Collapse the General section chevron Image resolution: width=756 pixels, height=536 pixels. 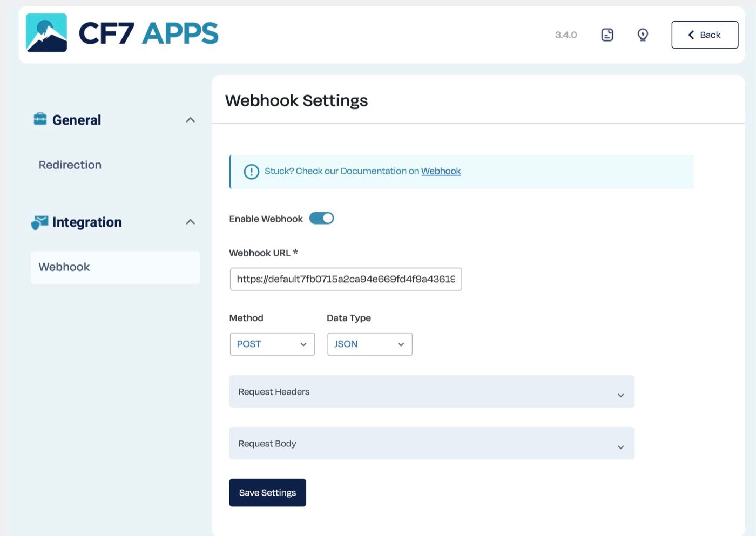click(x=190, y=120)
